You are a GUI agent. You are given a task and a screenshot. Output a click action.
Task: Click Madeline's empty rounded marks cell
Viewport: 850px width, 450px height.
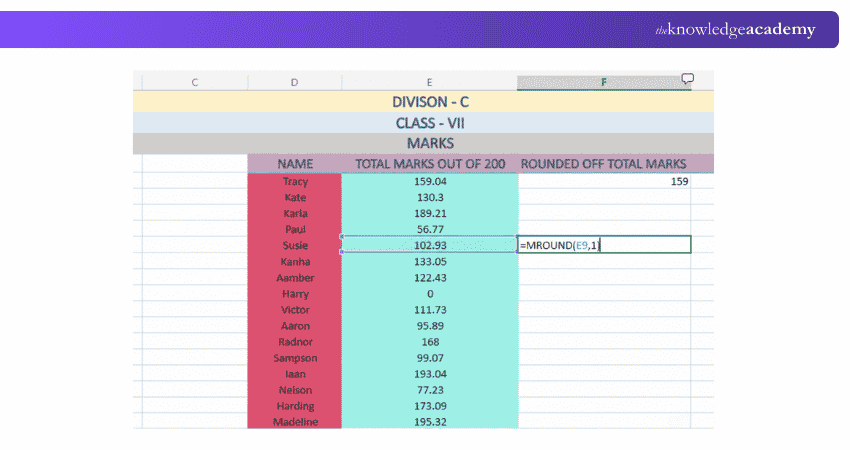(604, 422)
